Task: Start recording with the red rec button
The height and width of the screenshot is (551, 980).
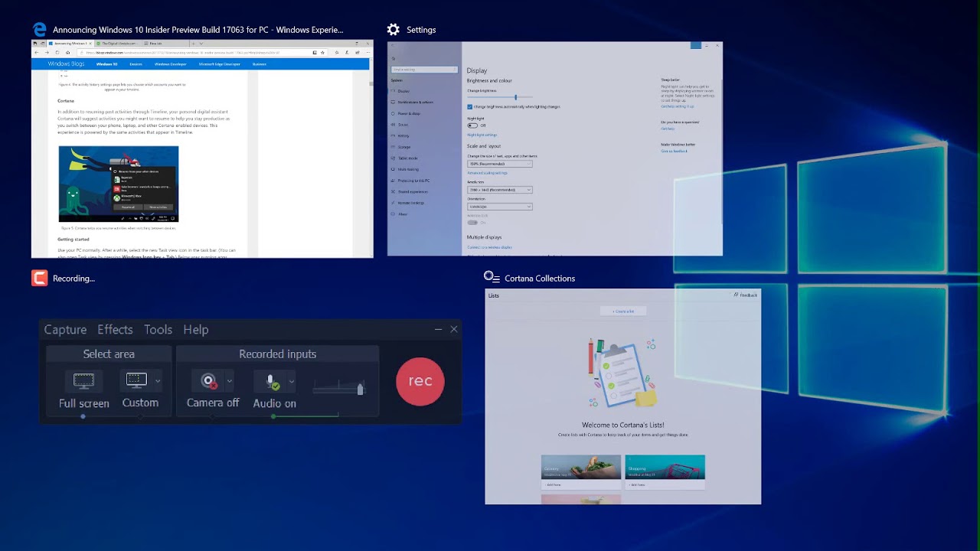Action: click(420, 381)
